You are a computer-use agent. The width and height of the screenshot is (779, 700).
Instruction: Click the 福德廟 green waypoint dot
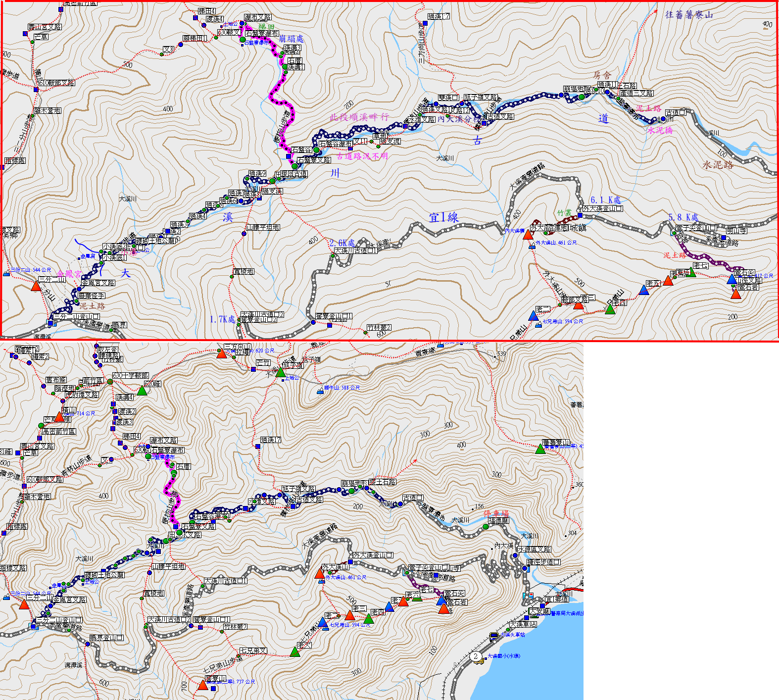pyautogui.click(x=486, y=527)
